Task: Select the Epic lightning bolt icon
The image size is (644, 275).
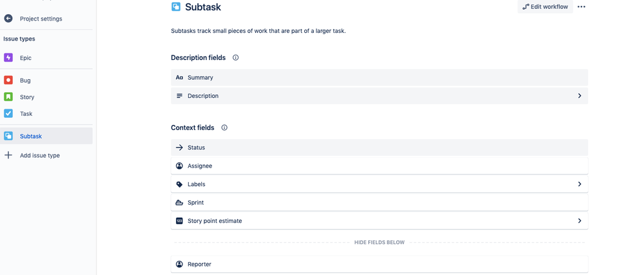Action: tap(8, 58)
